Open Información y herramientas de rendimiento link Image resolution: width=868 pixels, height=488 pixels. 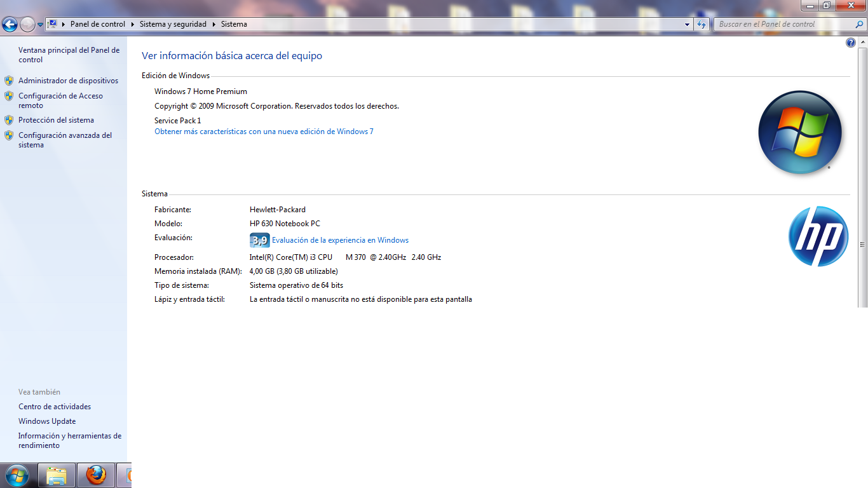point(70,440)
